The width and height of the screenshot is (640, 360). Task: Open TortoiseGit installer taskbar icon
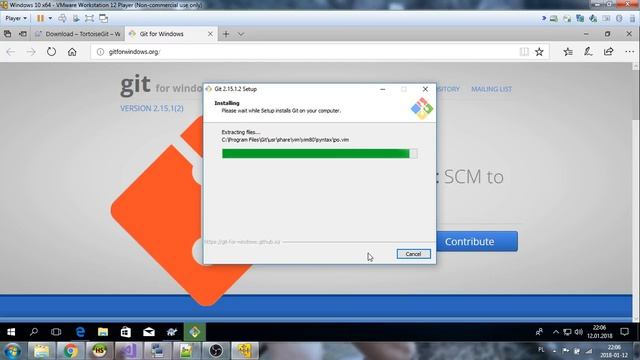pos(172,332)
